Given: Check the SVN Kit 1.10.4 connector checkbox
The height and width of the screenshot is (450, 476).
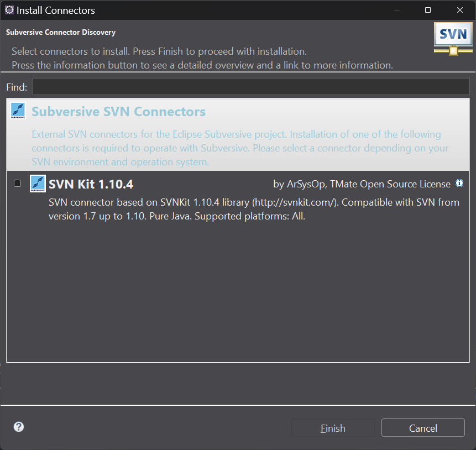Looking at the screenshot, I should 17,184.
